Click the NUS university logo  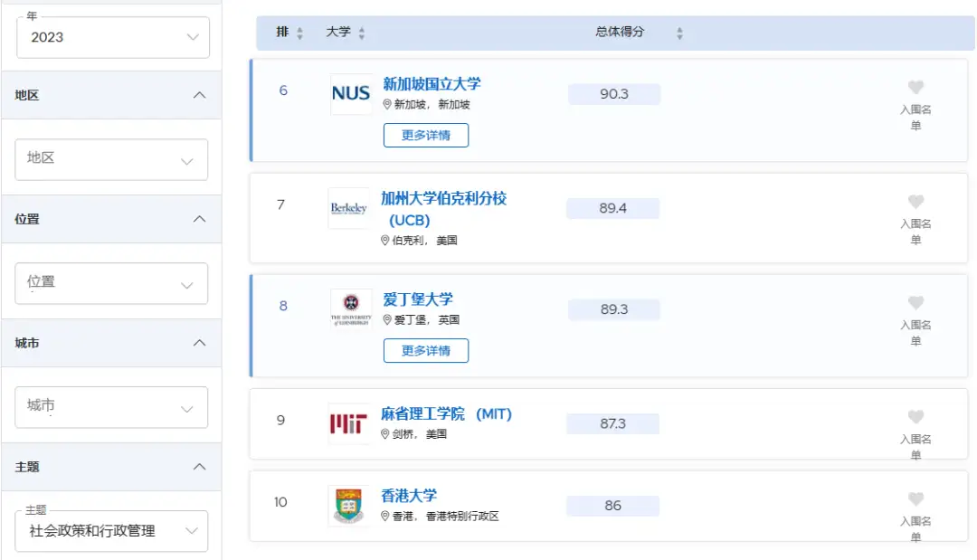(x=351, y=94)
